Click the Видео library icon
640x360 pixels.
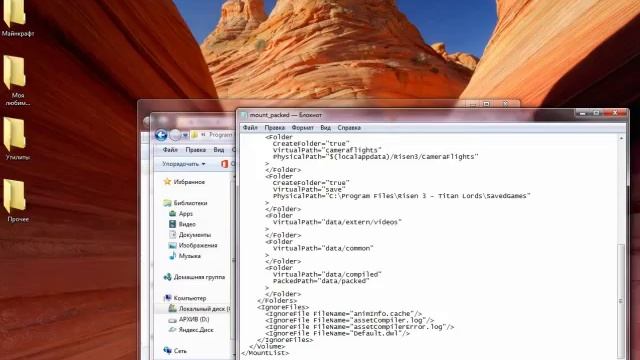(x=173, y=224)
